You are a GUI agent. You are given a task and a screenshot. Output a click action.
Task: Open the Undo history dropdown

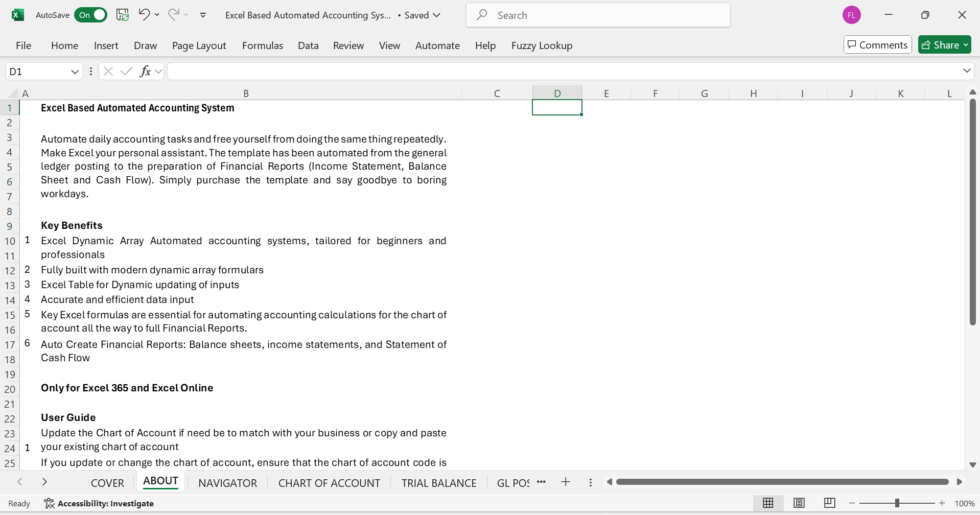(157, 15)
